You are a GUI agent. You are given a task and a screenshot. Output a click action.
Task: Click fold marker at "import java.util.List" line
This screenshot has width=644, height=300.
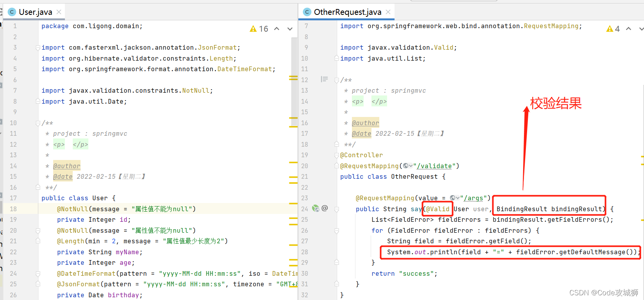pos(337,58)
